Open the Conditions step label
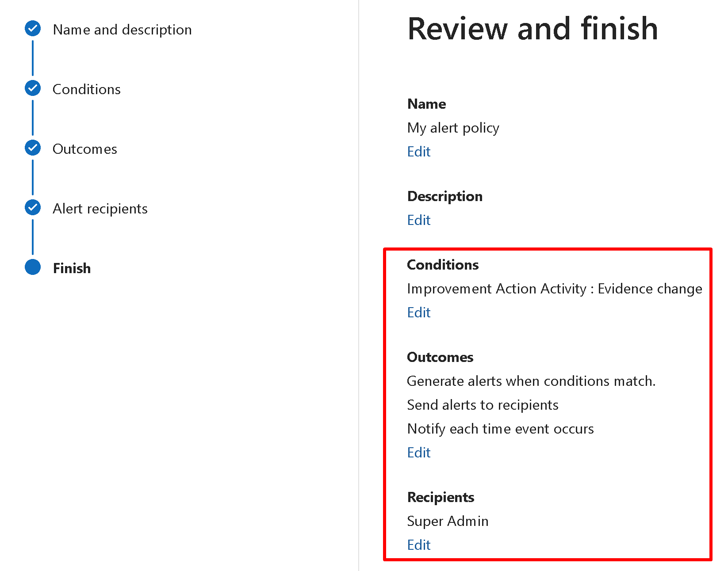Viewport: 728px width, 571px height. tap(86, 89)
